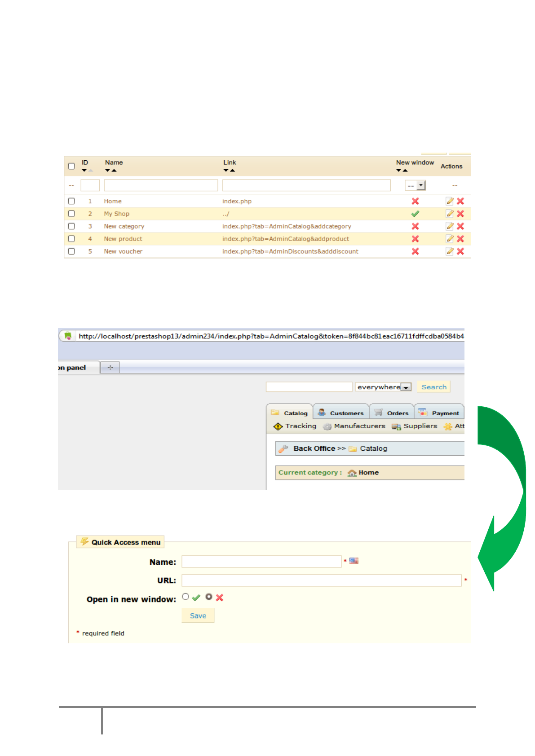Open the Catalog tab
This screenshot has width=535, height=756.
pyautogui.click(x=290, y=413)
